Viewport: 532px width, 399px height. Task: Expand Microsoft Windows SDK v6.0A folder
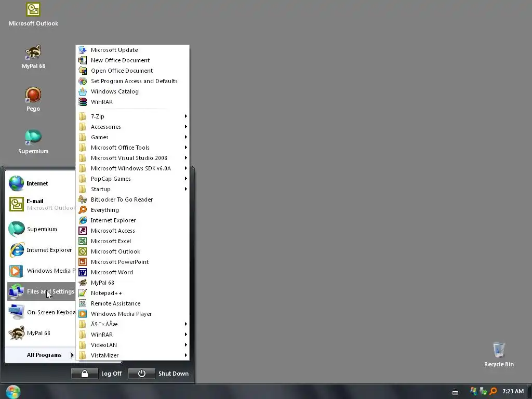click(132, 168)
